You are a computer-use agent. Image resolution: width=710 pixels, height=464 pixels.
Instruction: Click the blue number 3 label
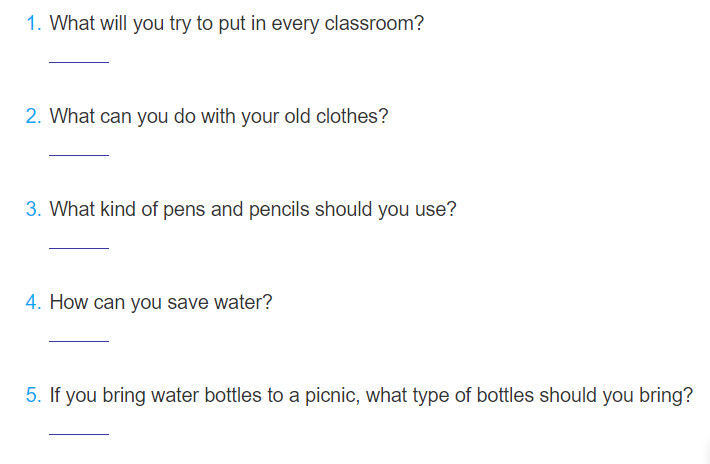(34, 209)
